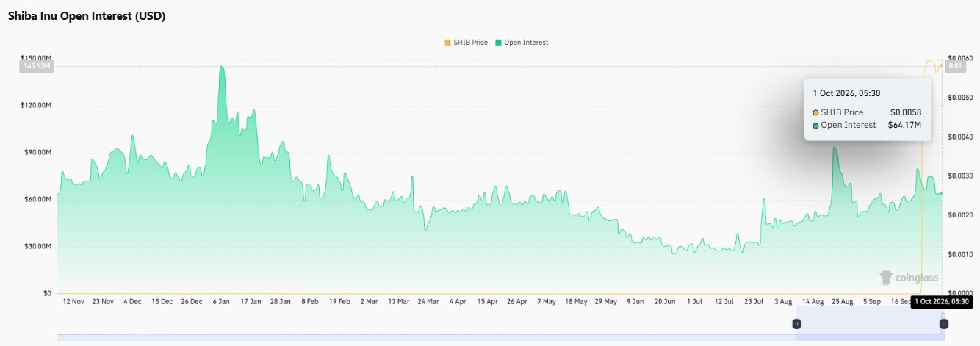
Task: Click the 28 Jan date label
Action: [x=280, y=301]
